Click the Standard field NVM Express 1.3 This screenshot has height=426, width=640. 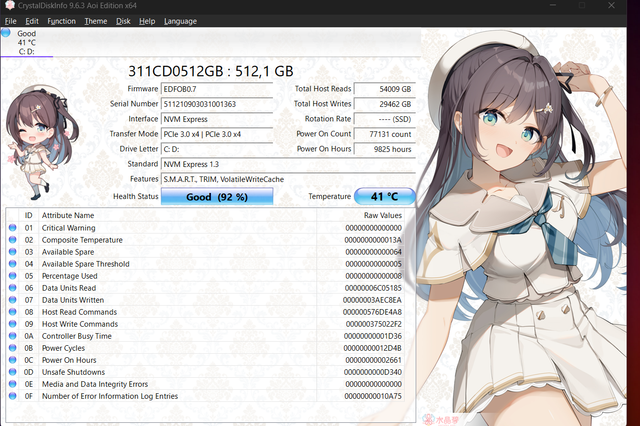(x=289, y=164)
